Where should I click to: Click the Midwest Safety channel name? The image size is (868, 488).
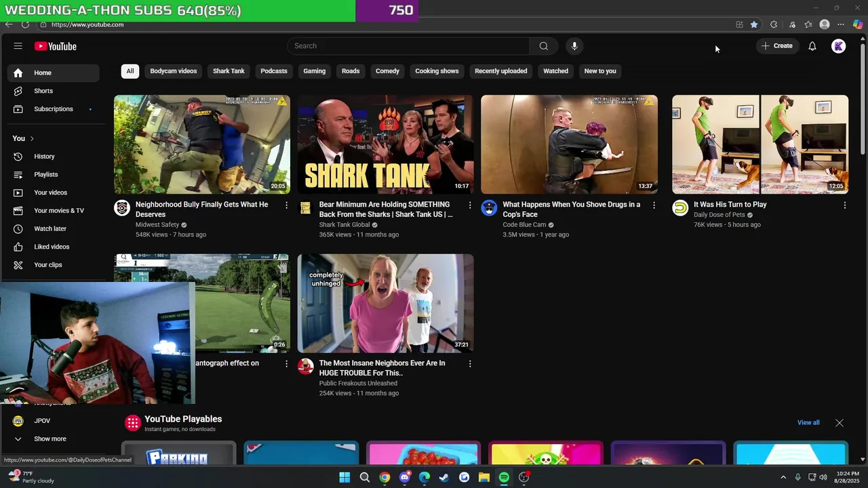coord(157,225)
